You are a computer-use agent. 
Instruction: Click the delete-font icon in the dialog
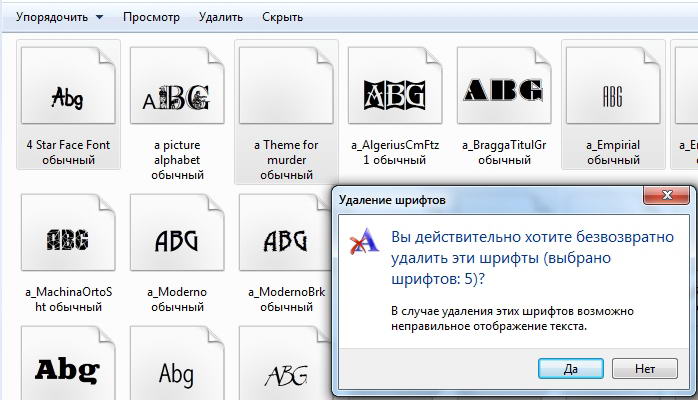(x=363, y=242)
